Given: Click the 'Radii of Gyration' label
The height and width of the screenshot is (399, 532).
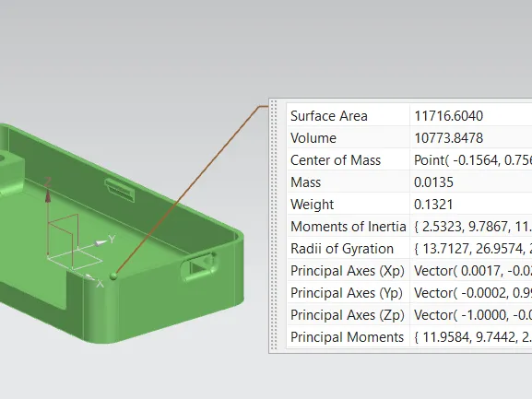Looking at the screenshot, I should click(342, 249).
